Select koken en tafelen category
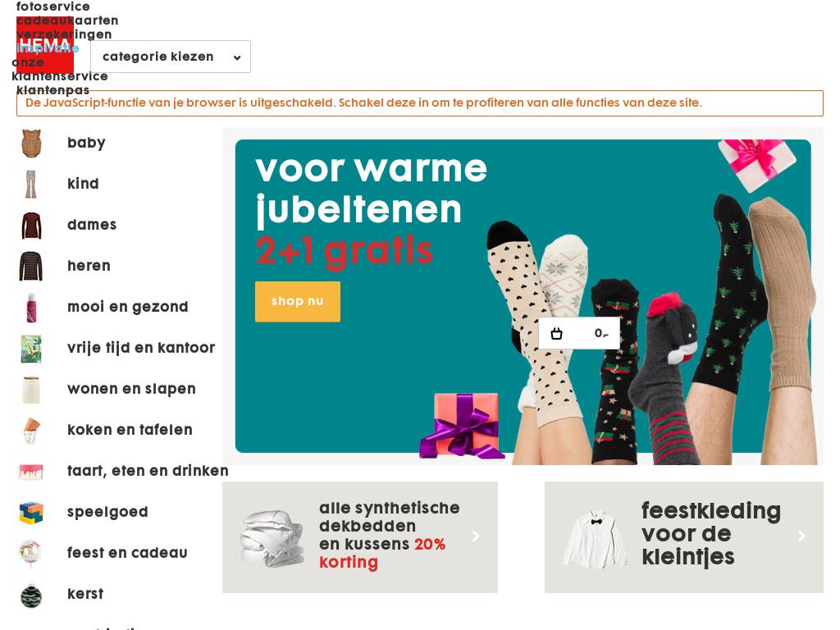This screenshot has width=840, height=630. tap(130, 430)
